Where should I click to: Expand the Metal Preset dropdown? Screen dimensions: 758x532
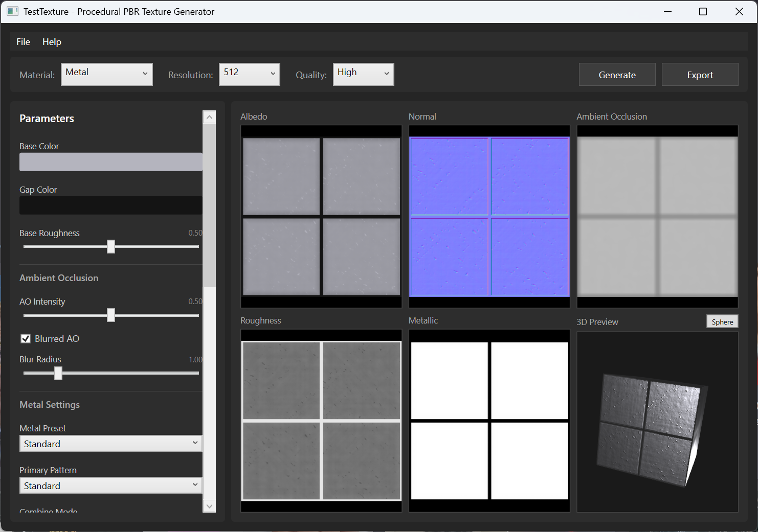point(111,444)
